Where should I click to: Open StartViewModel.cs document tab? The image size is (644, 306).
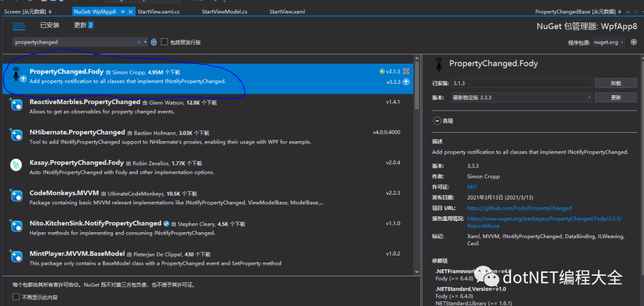click(x=224, y=12)
